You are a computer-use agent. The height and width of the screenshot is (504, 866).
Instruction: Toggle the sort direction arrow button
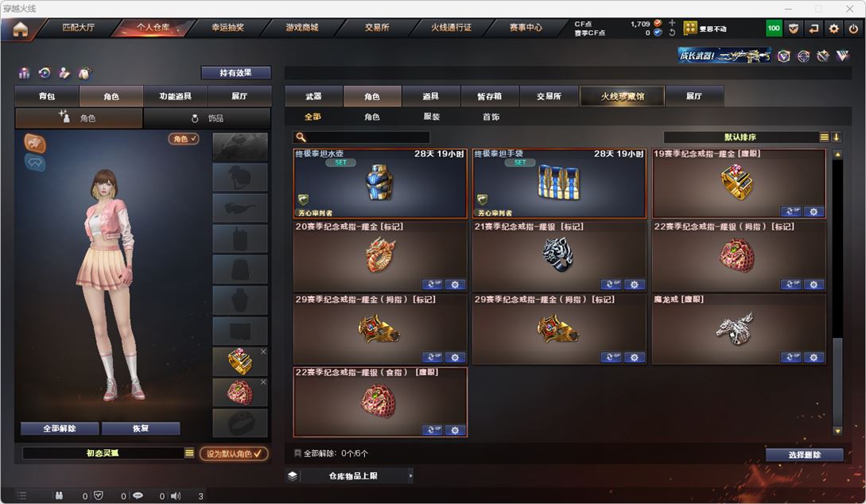836,137
